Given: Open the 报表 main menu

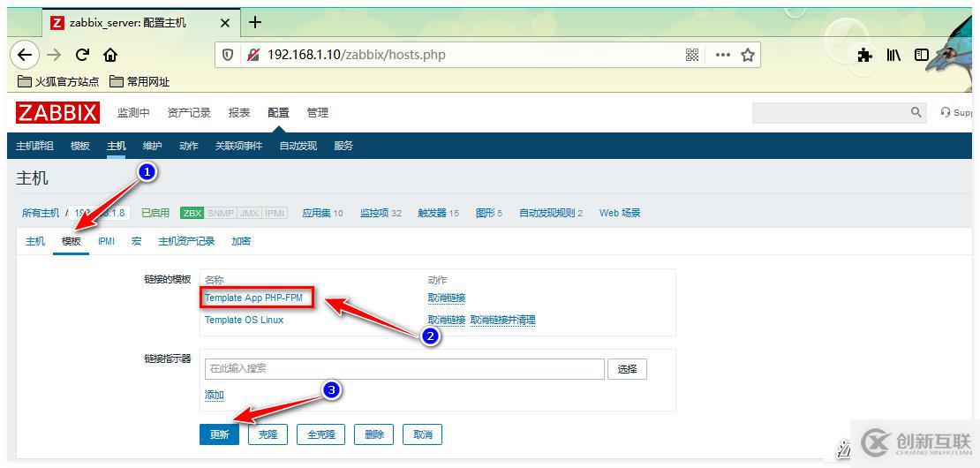Looking at the screenshot, I should 238,113.
